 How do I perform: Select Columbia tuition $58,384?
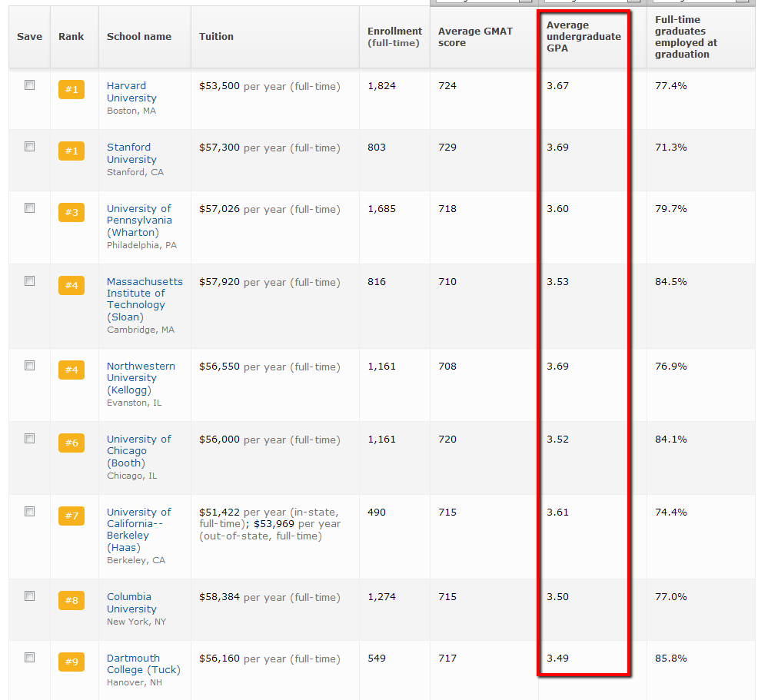point(219,596)
